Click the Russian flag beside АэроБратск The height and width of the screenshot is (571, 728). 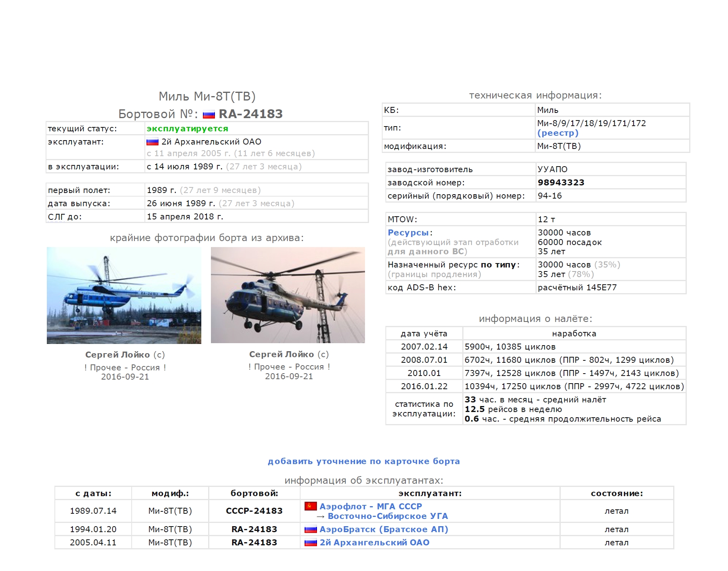(x=311, y=529)
